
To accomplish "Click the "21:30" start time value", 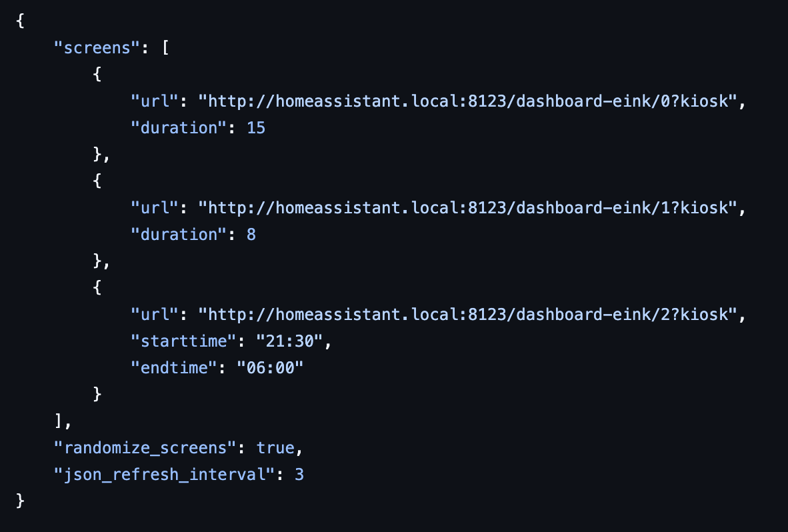I will (x=289, y=341).
